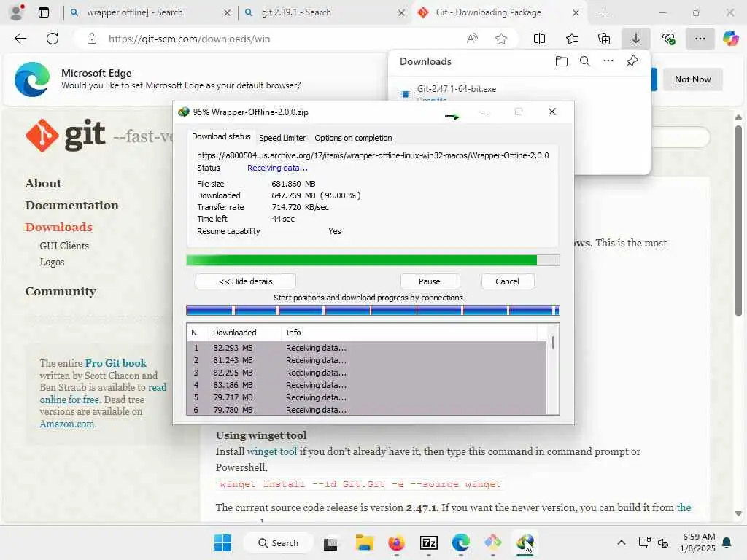747x560 pixels.
Task: Follow the Amazon.com link
Action: (x=68, y=424)
